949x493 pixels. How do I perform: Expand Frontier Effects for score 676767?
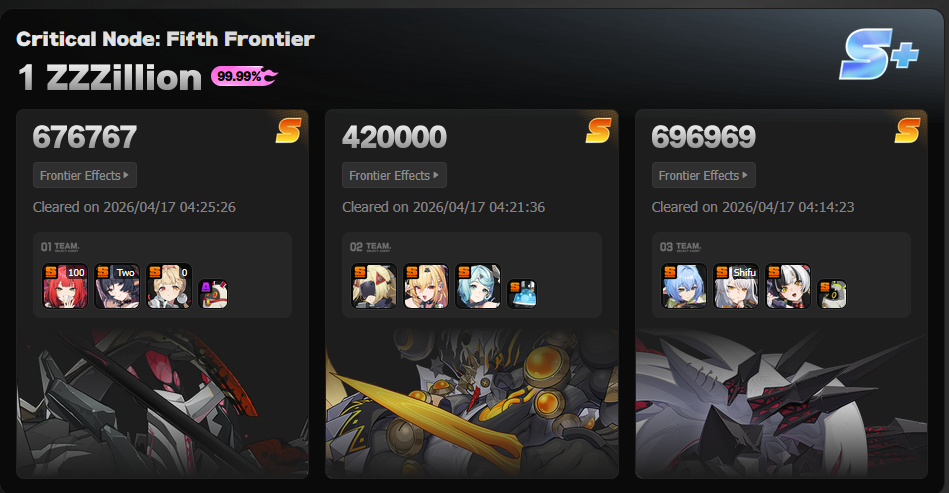pyautogui.click(x=85, y=175)
